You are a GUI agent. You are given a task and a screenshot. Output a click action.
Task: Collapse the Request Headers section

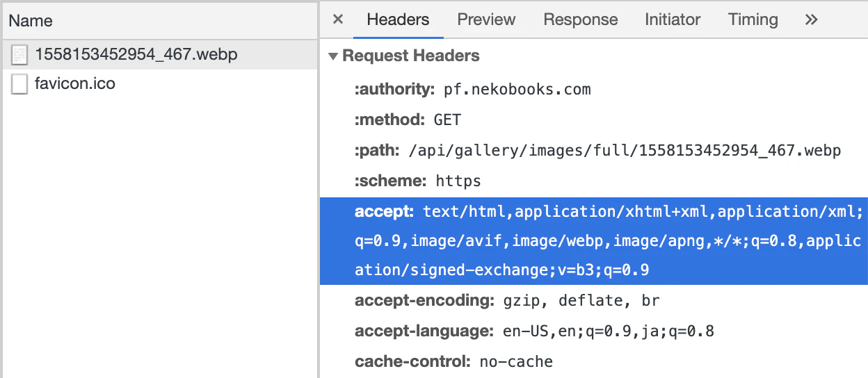(x=334, y=56)
